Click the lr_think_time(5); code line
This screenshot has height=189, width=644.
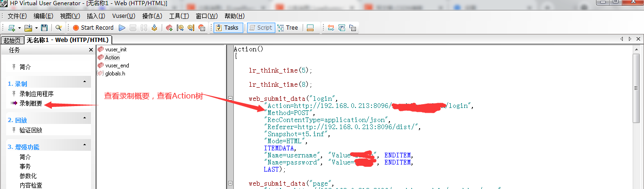[281, 70]
